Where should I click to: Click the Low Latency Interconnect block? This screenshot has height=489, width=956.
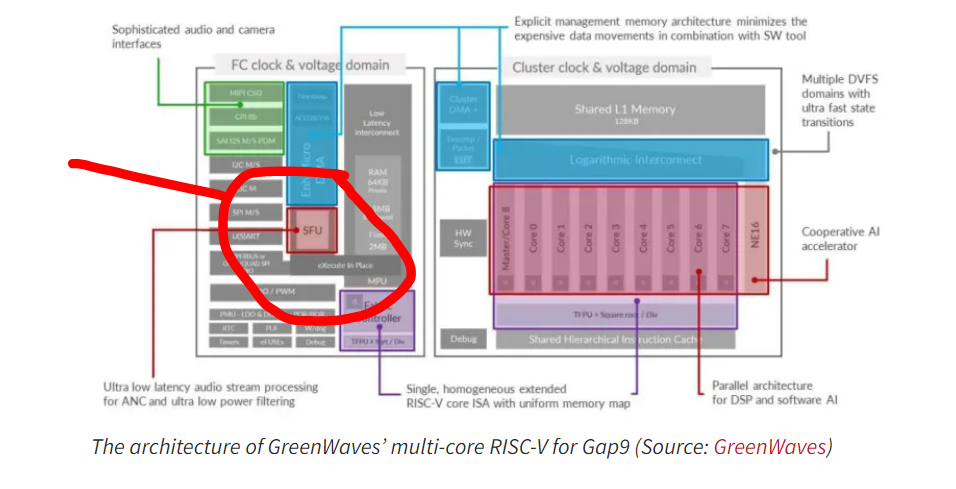coord(377,120)
